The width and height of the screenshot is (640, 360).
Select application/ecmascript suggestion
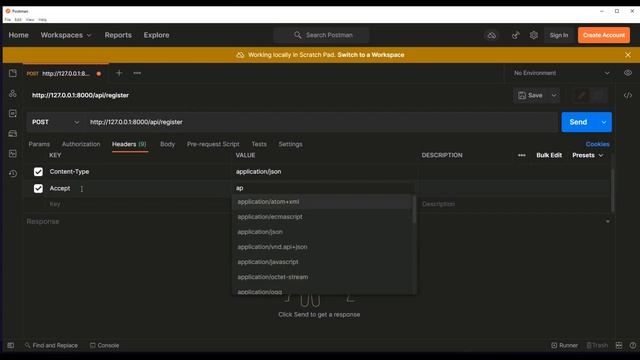pyautogui.click(x=322, y=217)
